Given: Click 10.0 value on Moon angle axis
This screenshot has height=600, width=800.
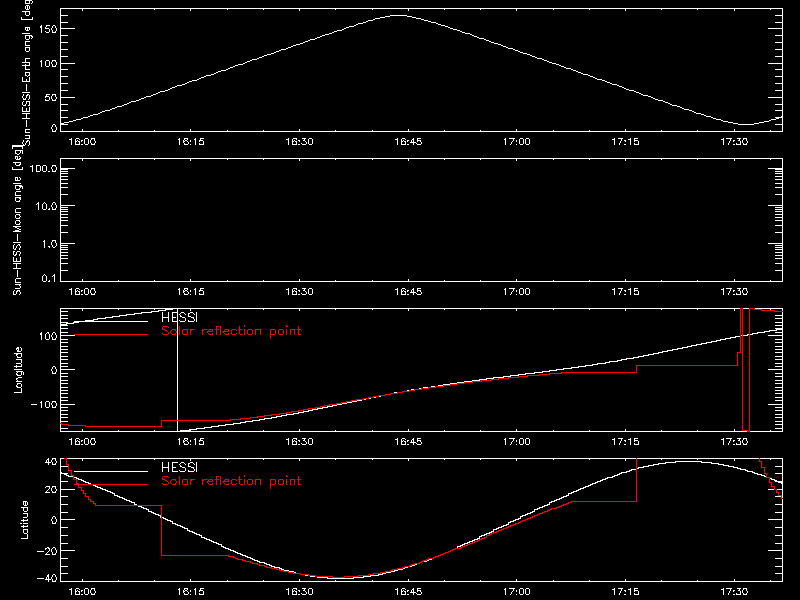Looking at the screenshot, I should 46,207.
